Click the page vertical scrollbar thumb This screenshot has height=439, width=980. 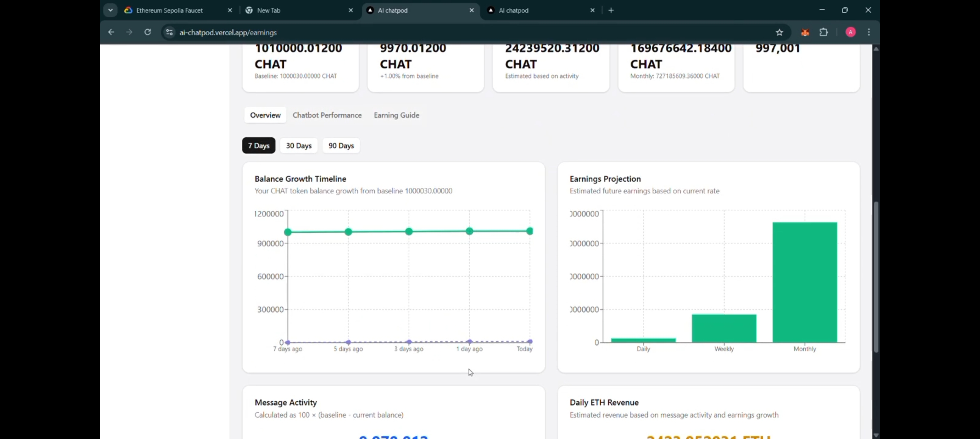coord(876,276)
